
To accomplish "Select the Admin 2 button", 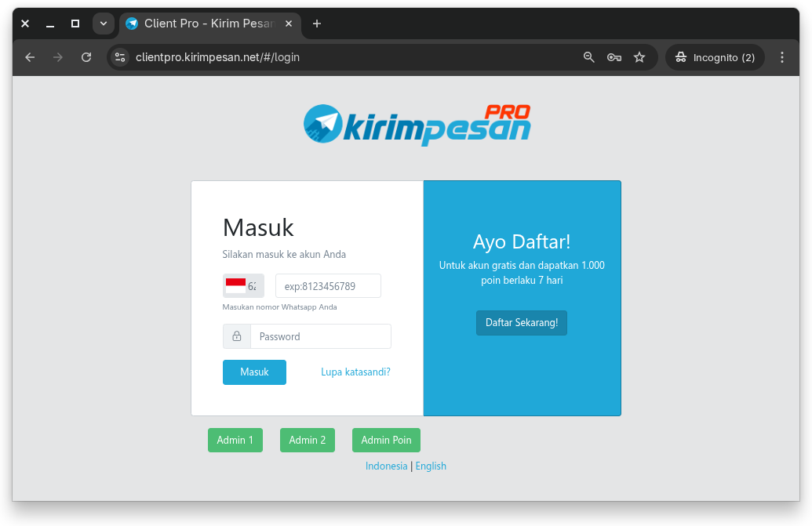I will [x=307, y=441].
